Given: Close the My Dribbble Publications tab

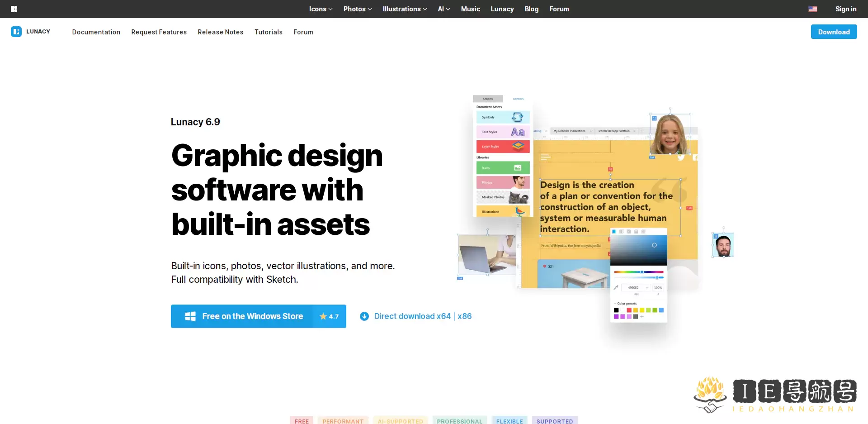Looking at the screenshot, I should [591, 131].
